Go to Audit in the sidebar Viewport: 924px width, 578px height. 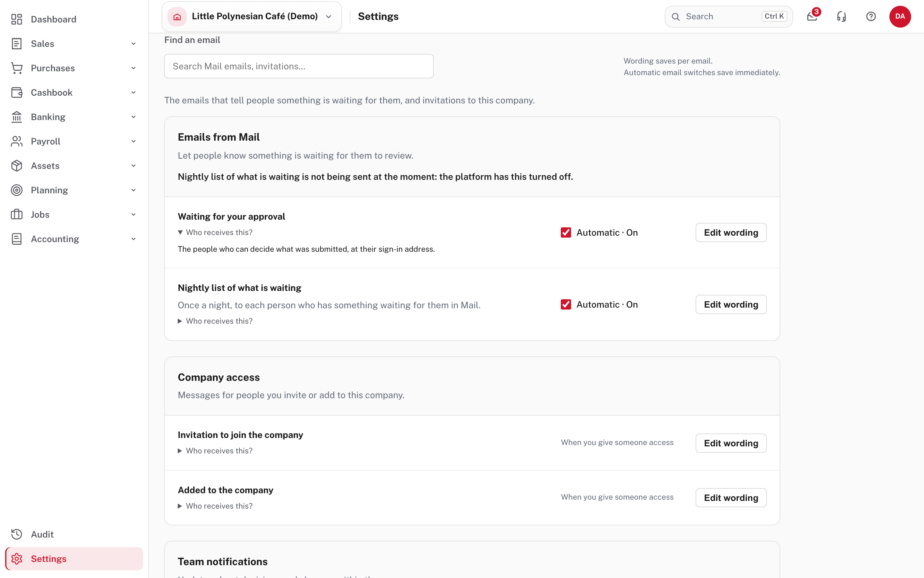coord(74,534)
